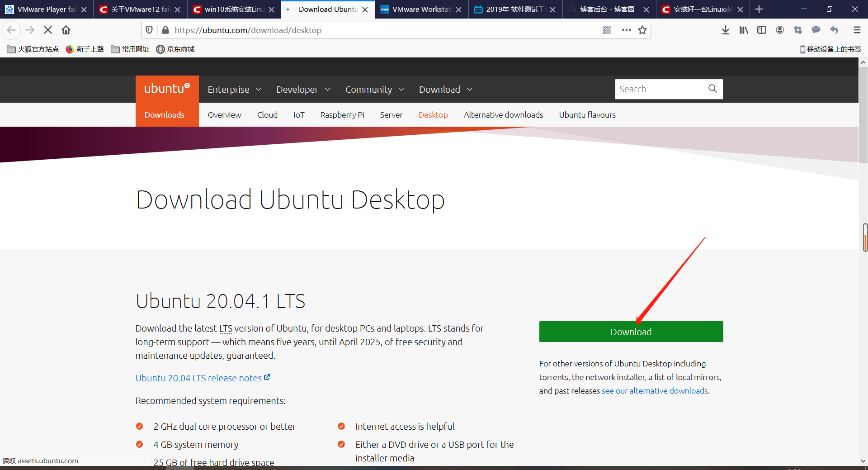
Task: Click the magnifier icon in Search box
Action: (x=712, y=89)
